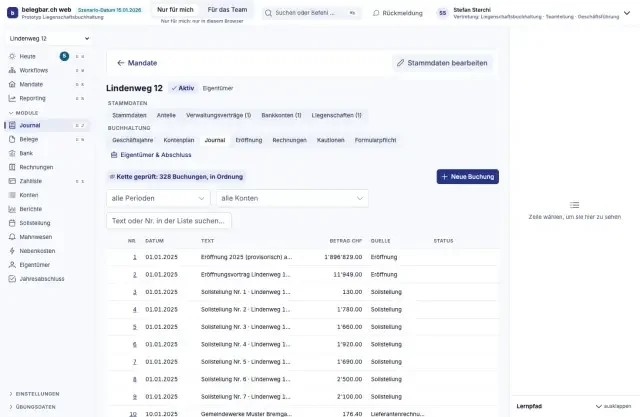Click the Sollstellung calendar icon

(12, 223)
